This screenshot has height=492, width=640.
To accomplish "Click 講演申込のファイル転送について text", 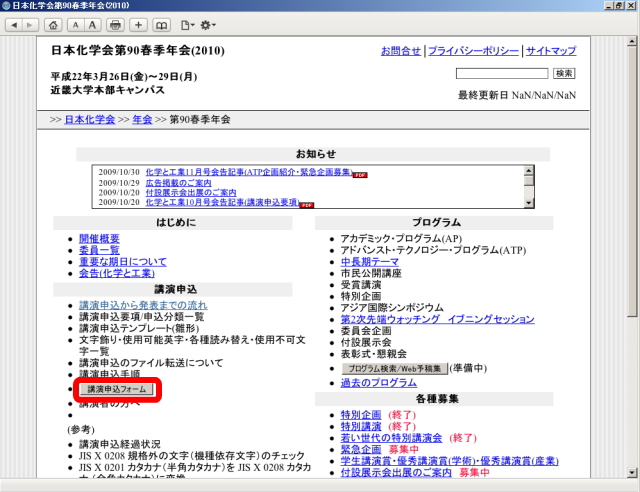I will [151, 363].
